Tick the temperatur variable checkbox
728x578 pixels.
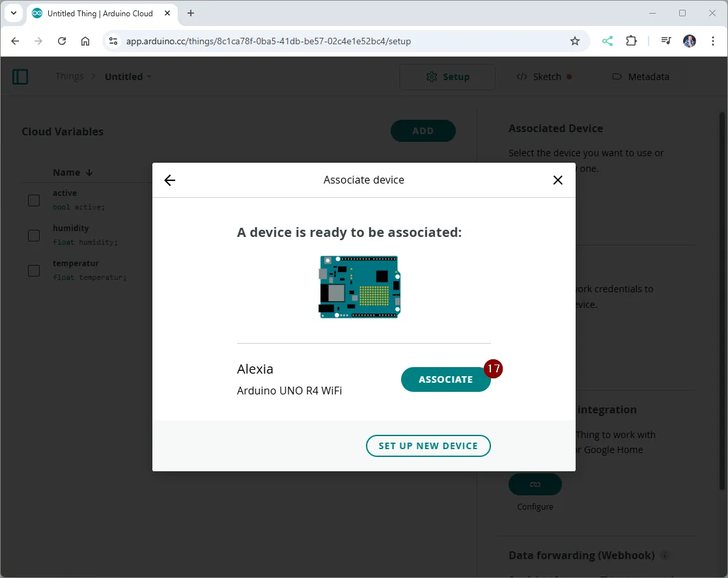coord(34,271)
